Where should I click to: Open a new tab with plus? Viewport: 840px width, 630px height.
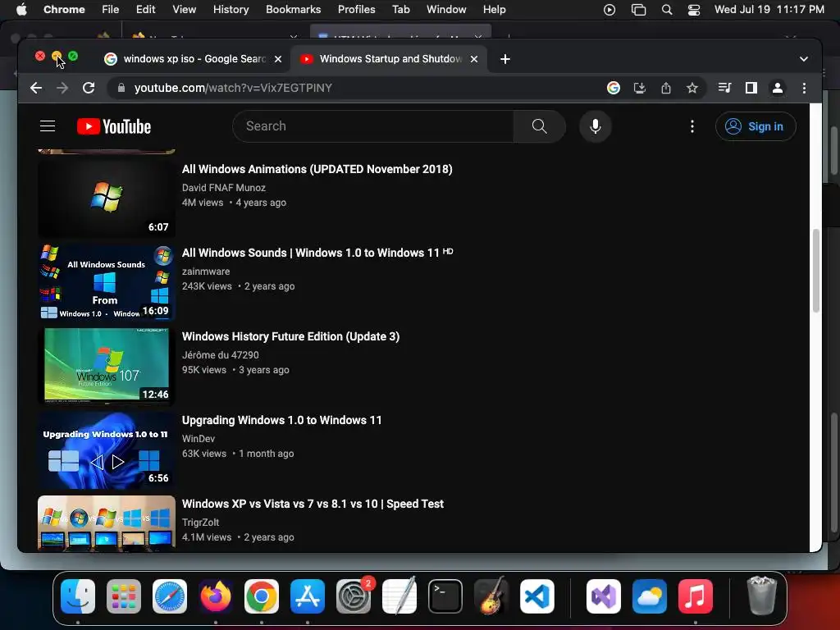pyautogui.click(x=504, y=59)
